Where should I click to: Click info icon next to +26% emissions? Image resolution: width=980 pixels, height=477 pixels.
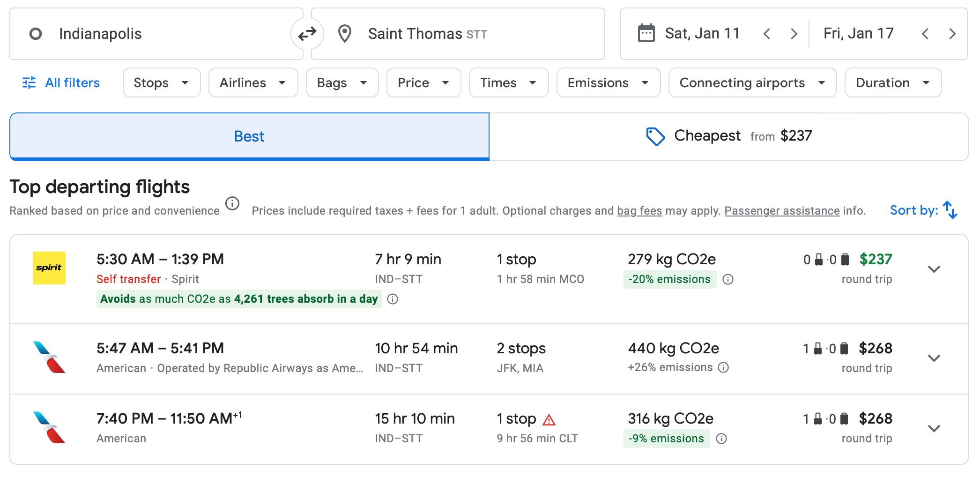point(723,367)
